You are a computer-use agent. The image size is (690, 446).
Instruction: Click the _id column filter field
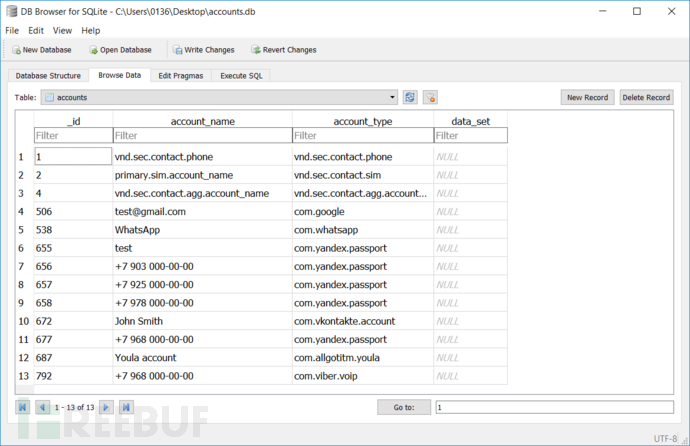pyautogui.click(x=73, y=135)
